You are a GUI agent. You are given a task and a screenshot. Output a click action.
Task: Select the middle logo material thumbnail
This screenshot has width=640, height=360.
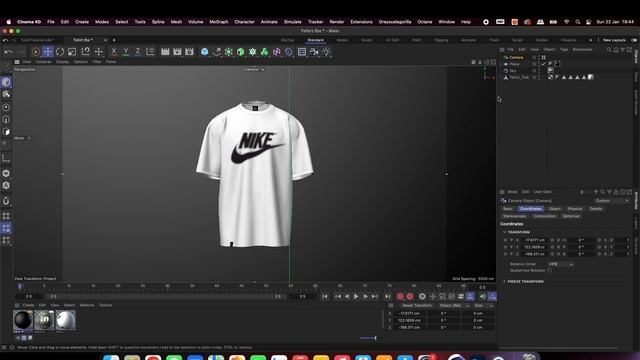coord(44,320)
